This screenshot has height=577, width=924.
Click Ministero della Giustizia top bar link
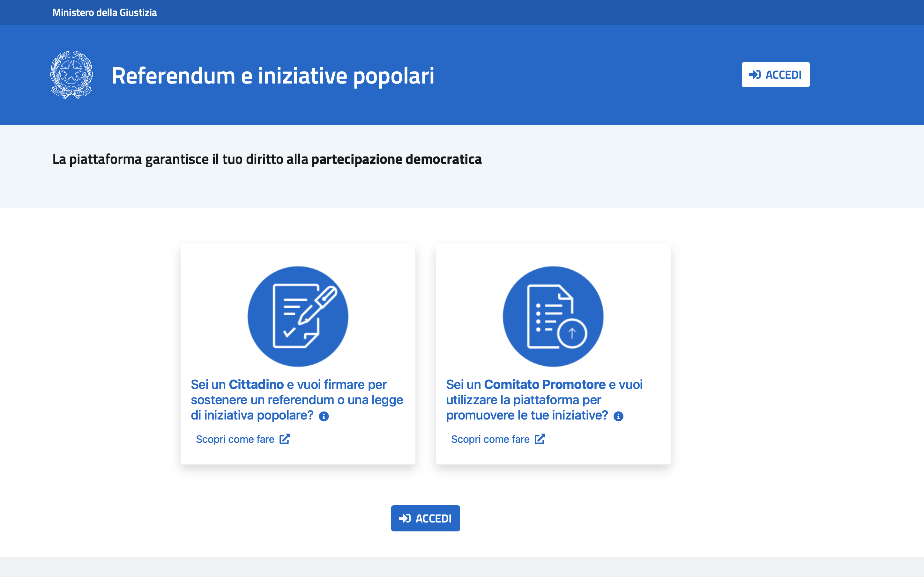(105, 13)
